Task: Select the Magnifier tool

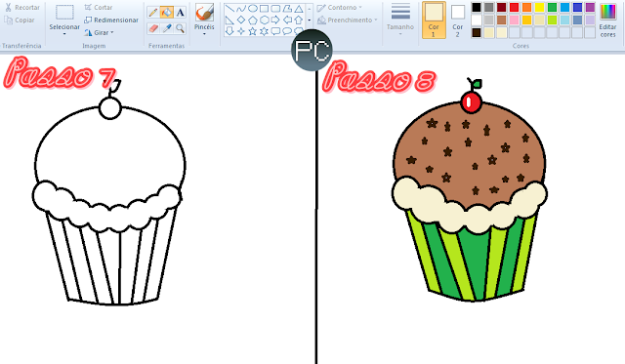Action: pyautogui.click(x=180, y=28)
